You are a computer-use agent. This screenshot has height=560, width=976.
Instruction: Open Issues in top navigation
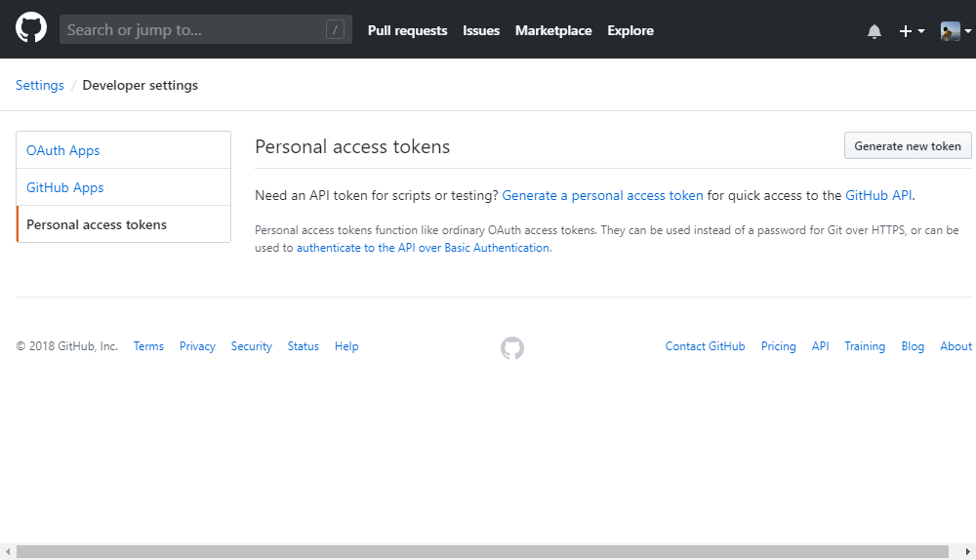click(x=481, y=30)
